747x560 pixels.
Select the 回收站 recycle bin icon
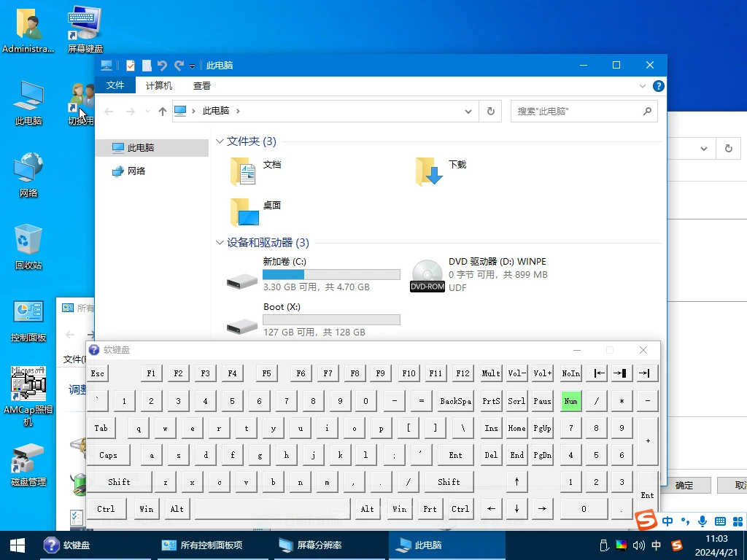[28, 246]
